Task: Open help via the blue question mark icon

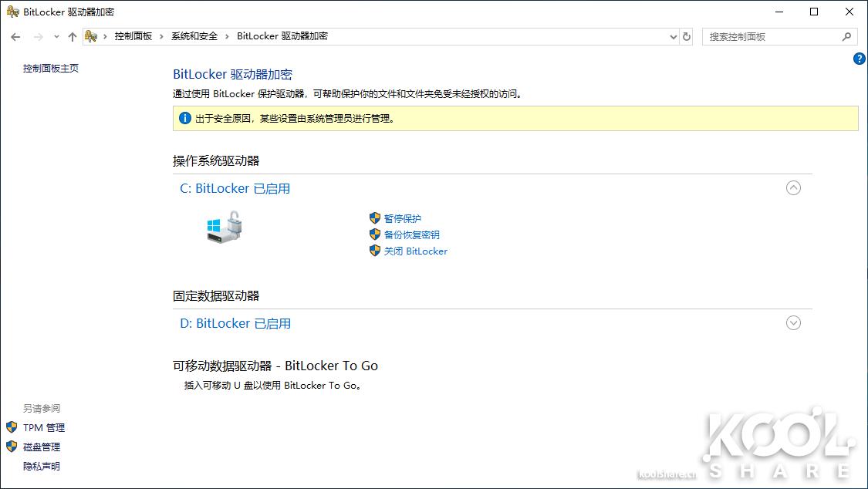Action: 859,59
